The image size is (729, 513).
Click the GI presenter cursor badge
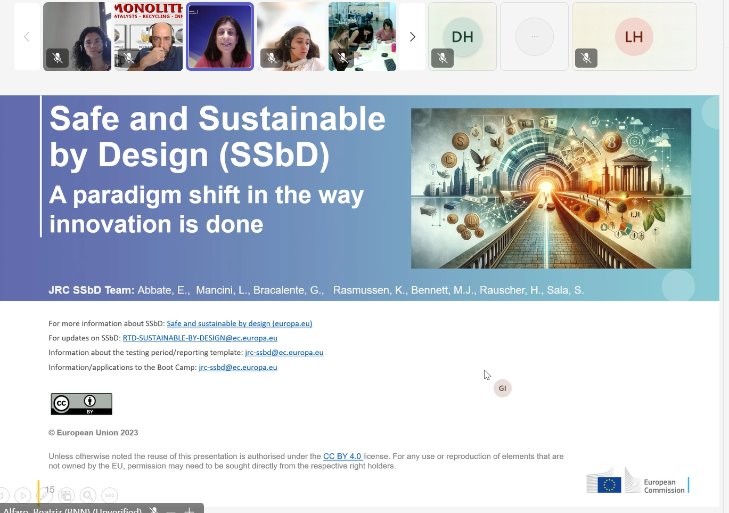click(503, 388)
